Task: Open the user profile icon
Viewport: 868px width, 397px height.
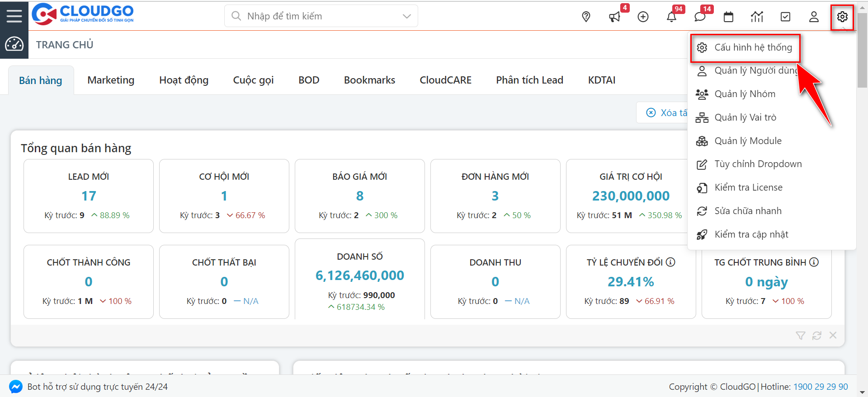Action: pos(814,17)
